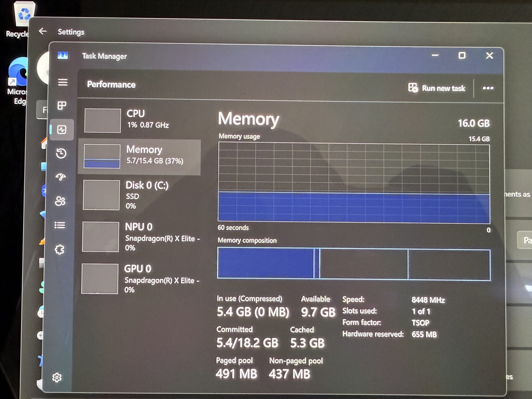The image size is (532, 399).
Task: Collapse the navigation pane via hamburger menu
Action: tap(63, 82)
